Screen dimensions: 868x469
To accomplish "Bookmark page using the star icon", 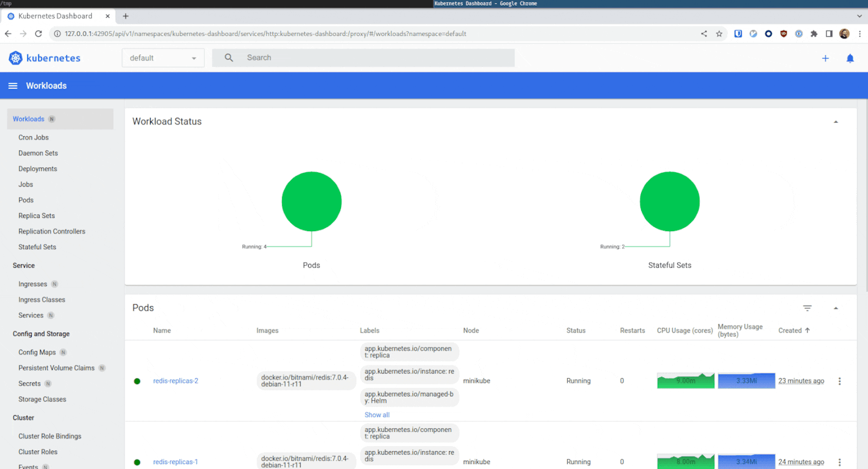I will (719, 33).
